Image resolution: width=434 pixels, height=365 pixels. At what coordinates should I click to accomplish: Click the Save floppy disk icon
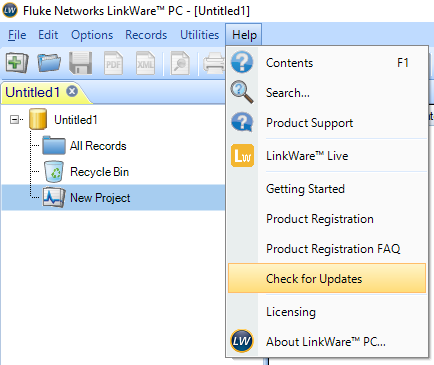pyautogui.click(x=81, y=63)
